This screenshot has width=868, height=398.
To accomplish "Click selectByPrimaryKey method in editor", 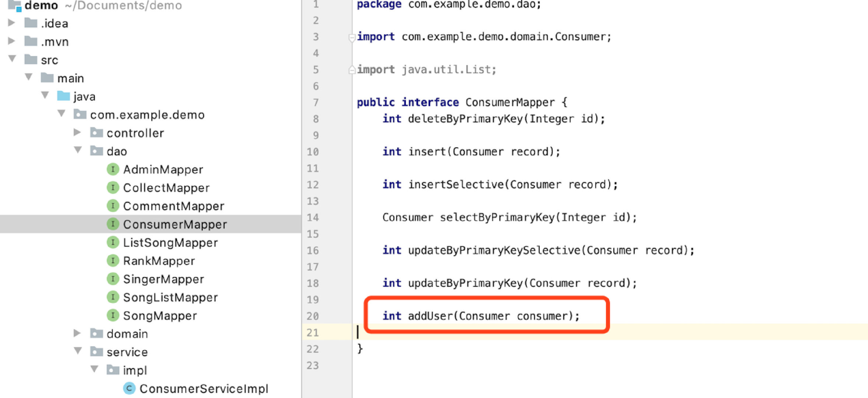I will (x=497, y=217).
